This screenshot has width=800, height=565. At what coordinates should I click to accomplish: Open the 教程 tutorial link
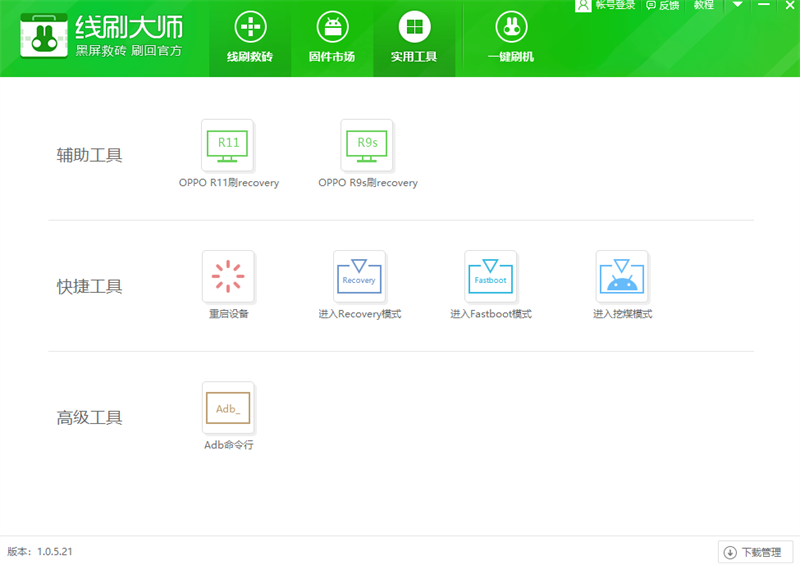click(704, 5)
